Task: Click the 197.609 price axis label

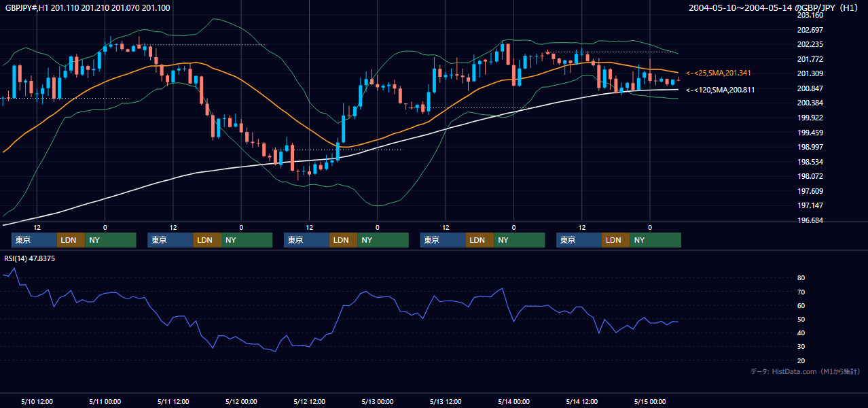Action: 810,191
